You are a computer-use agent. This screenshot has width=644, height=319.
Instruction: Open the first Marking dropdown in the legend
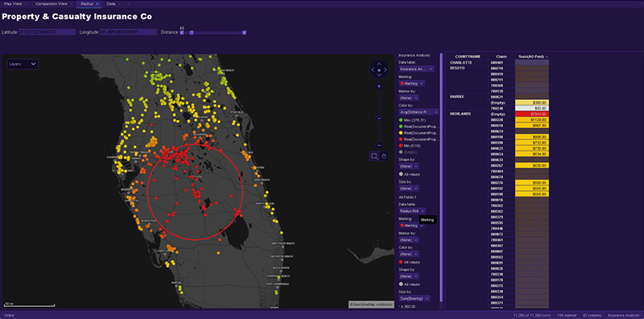pyautogui.click(x=411, y=84)
